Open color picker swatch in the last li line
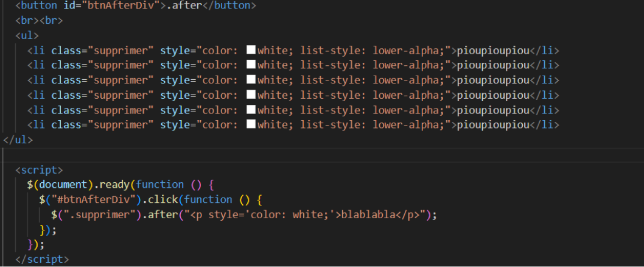The image size is (644, 267). click(251, 124)
